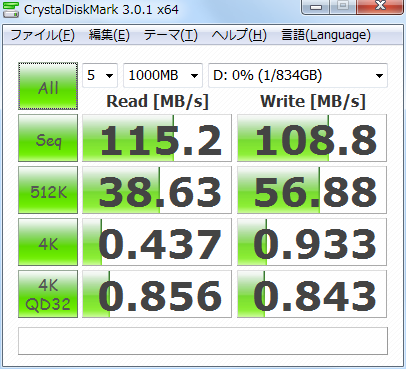The image size is (406, 369).
Task: Click the CrystalDiskMark title bar icon
Action: (x=11, y=9)
